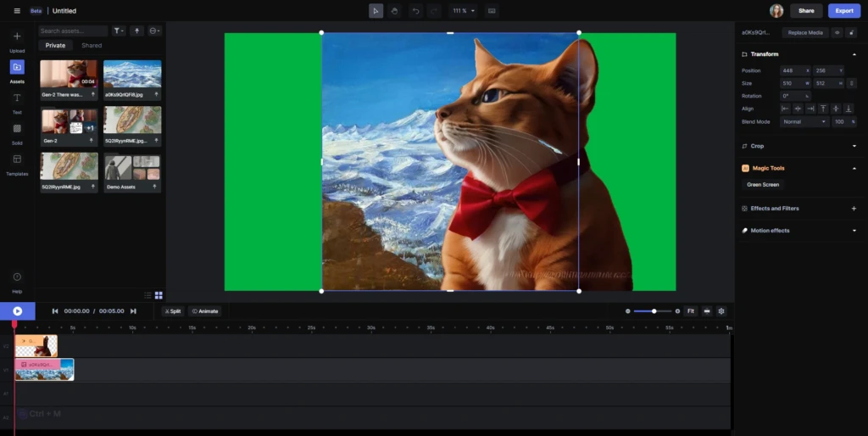Switch assets to grid view
This screenshot has height=436, width=868.
pyautogui.click(x=159, y=295)
